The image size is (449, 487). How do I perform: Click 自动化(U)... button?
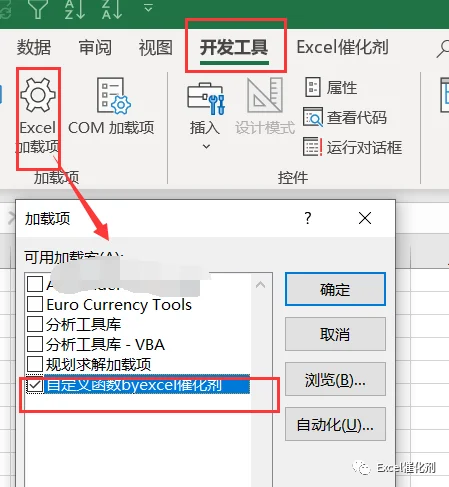[335, 424]
